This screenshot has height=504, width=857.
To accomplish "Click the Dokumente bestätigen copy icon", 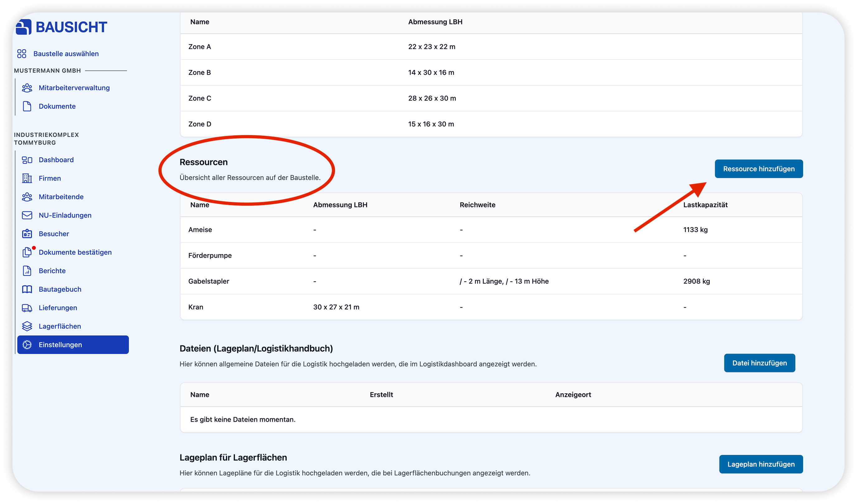I will 27,252.
